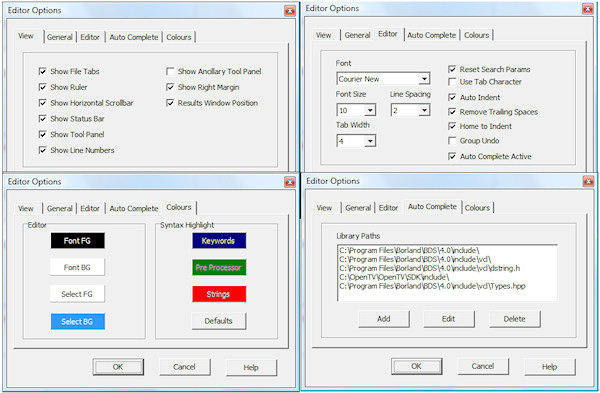The width and height of the screenshot is (600, 393).
Task: Click Edit under Library Paths
Action: point(449,319)
